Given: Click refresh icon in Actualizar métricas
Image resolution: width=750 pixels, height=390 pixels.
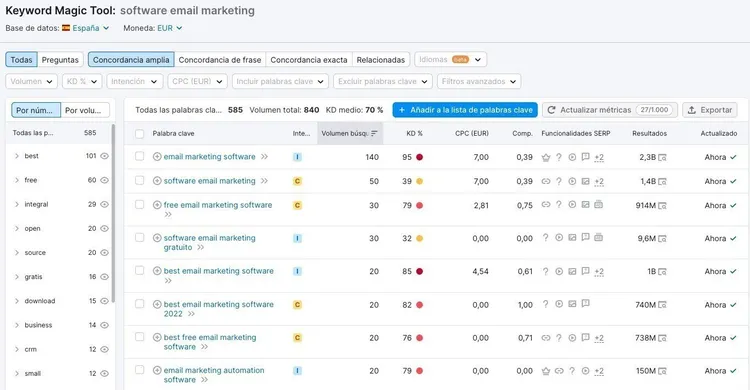Looking at the screenshot, I should 551,110.
